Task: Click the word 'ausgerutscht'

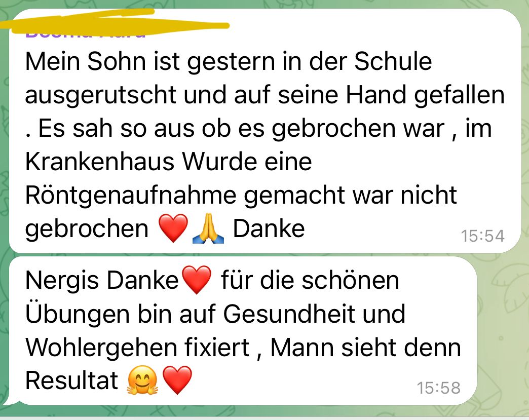Action: click(x=100, y=95)
